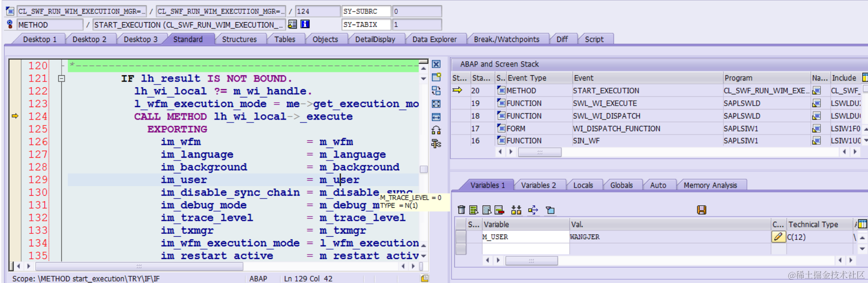
Task: Click the tool-specific settings icon beside editor
Action: tap(436, 144)
